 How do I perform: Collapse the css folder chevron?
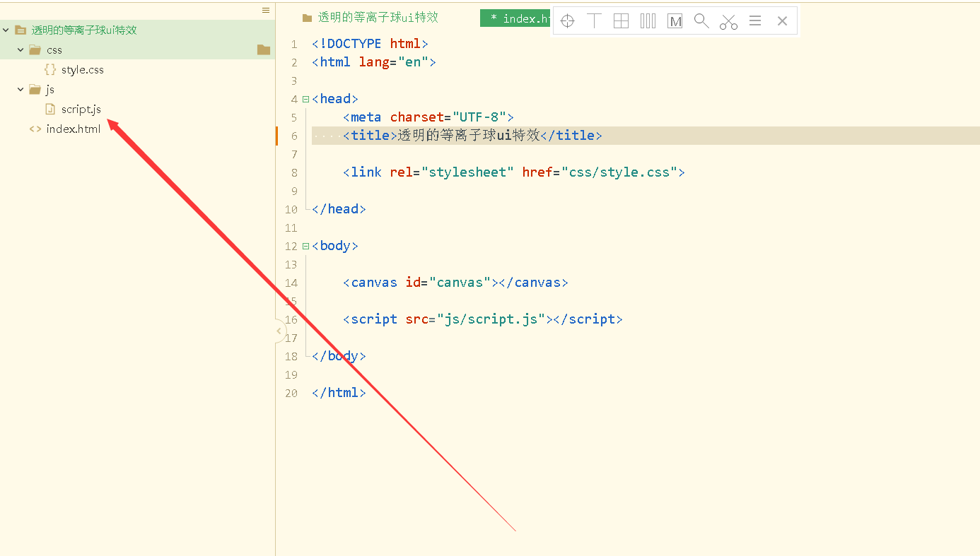click(21, 49)
